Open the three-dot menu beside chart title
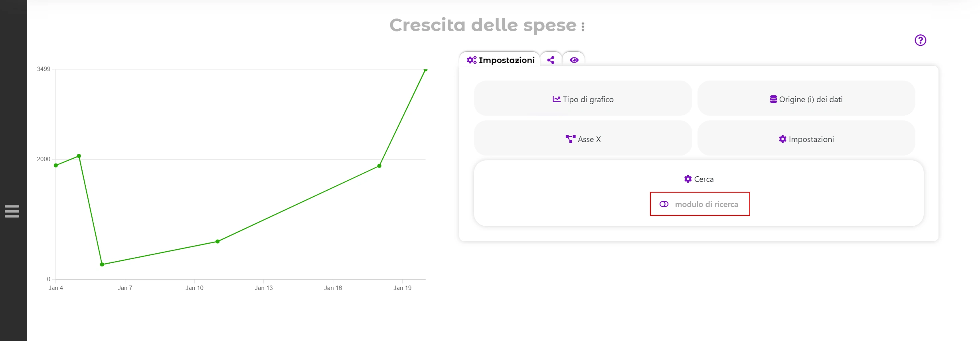The height and width of the screenshot is (341, 980). click(583, 27)
